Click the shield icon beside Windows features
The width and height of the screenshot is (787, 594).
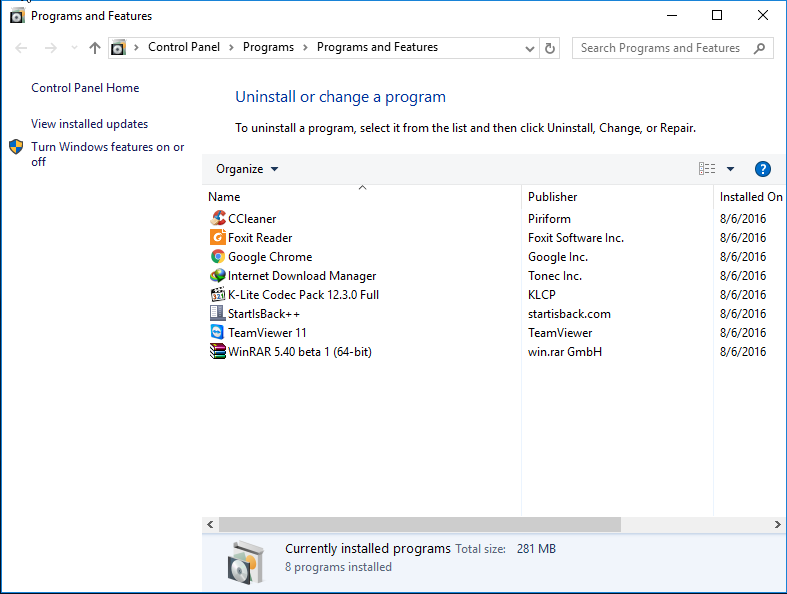click(x=16, y=147)
